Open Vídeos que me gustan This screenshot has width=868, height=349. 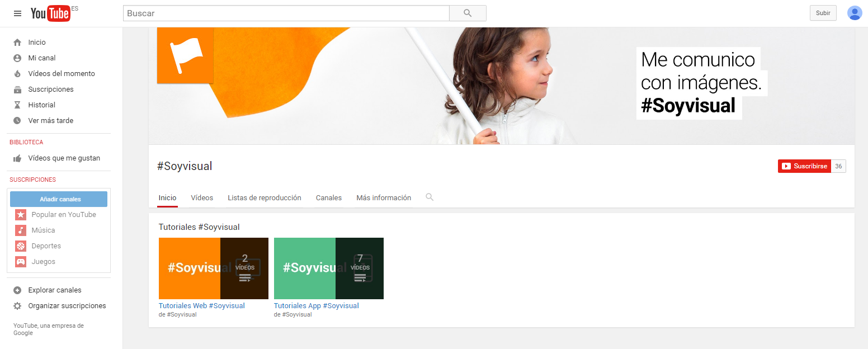pyautogui.click(x=64, y=158)
